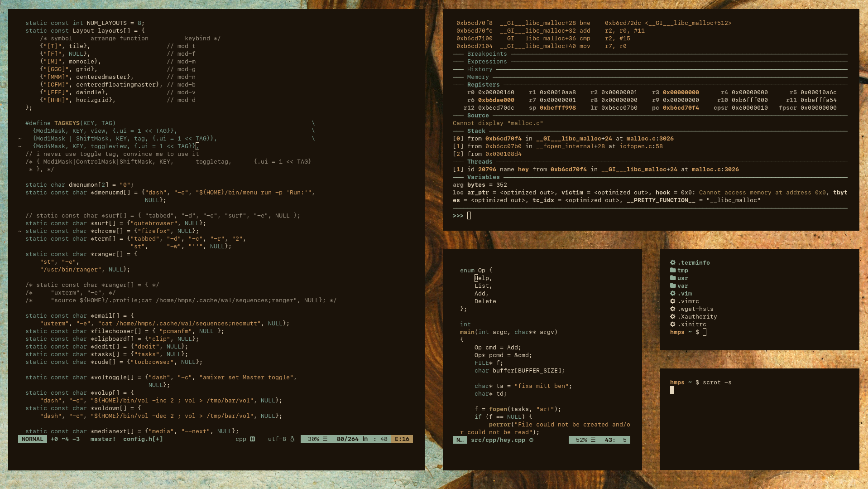The height and width of the screenshot is (489, 868).
Task: Click the gear icon beside .vimrc
Action: pos(672,301)
